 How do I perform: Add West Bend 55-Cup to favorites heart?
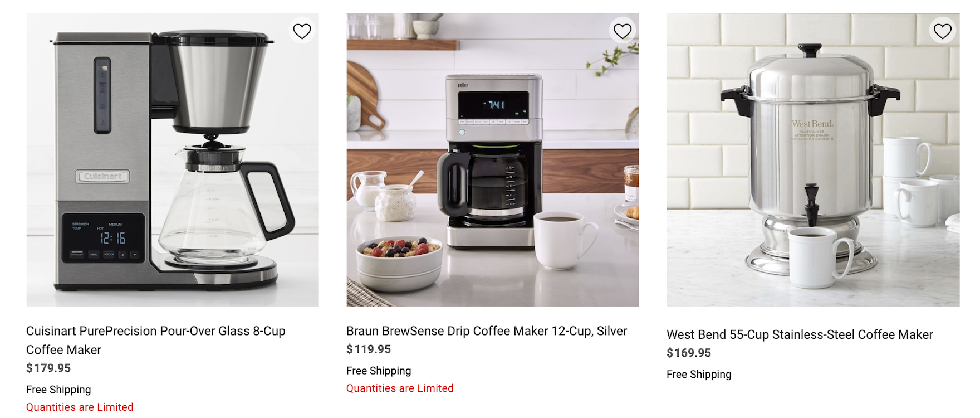point(942,31)
